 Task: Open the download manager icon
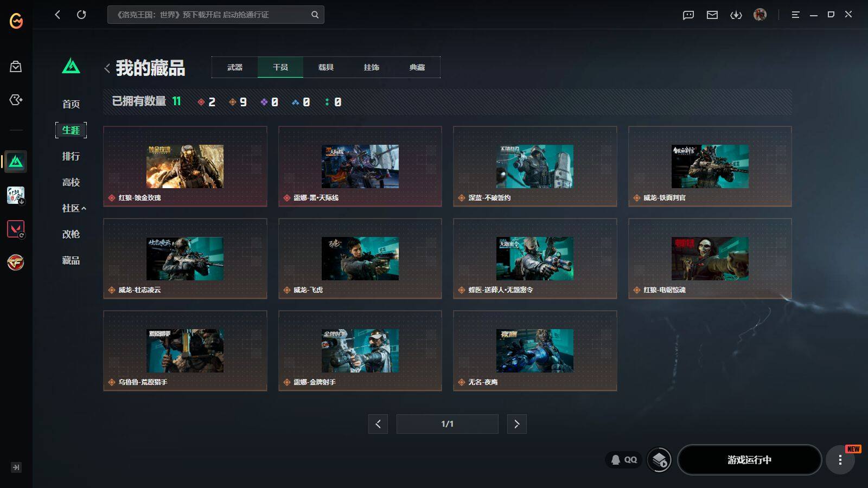pyautogui.click(x=736, y=15)
